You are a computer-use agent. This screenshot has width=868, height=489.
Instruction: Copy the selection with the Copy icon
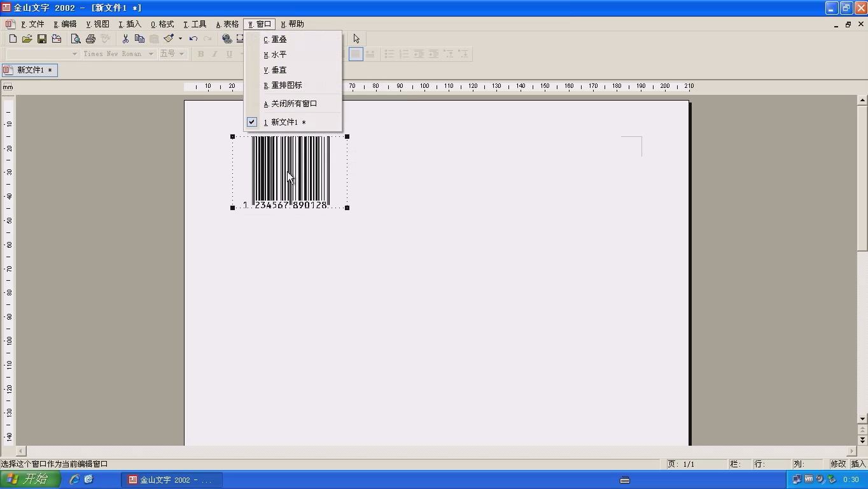(139, 39)
